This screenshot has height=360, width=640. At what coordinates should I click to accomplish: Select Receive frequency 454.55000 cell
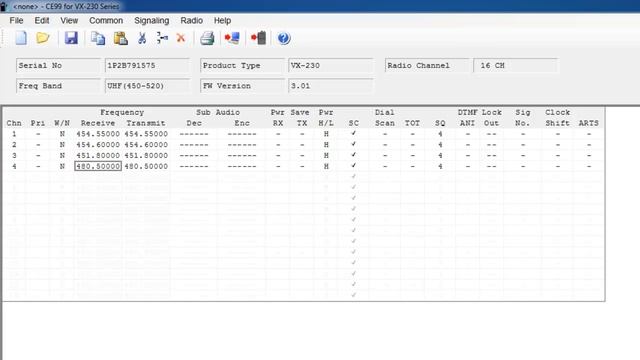[98, 134]
